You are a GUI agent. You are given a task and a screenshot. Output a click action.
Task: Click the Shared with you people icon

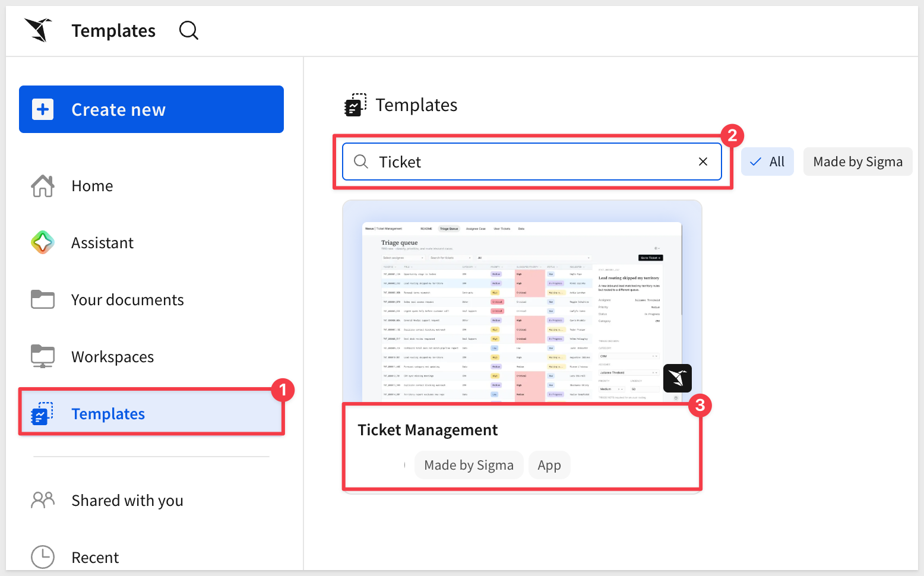43,500
